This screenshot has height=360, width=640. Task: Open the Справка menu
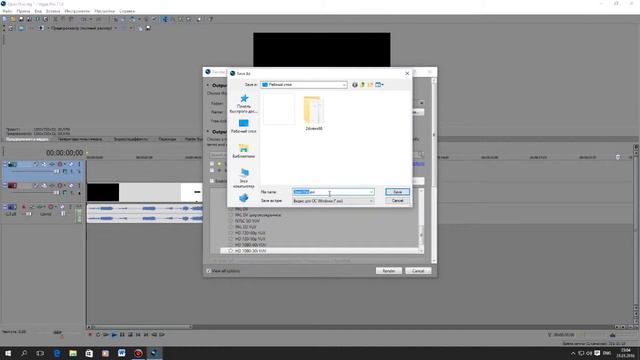(x=127, y=11)
